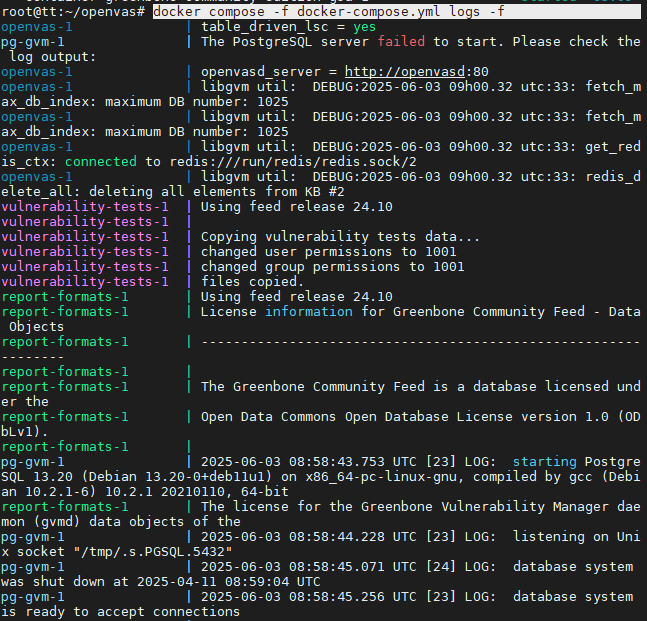
Task: Click '10.2.1 20210110, 64-bit' compiler text
Action: [197, 491]
